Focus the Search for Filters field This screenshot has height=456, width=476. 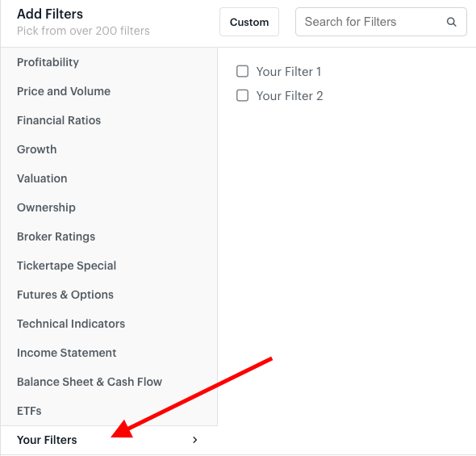381,22
